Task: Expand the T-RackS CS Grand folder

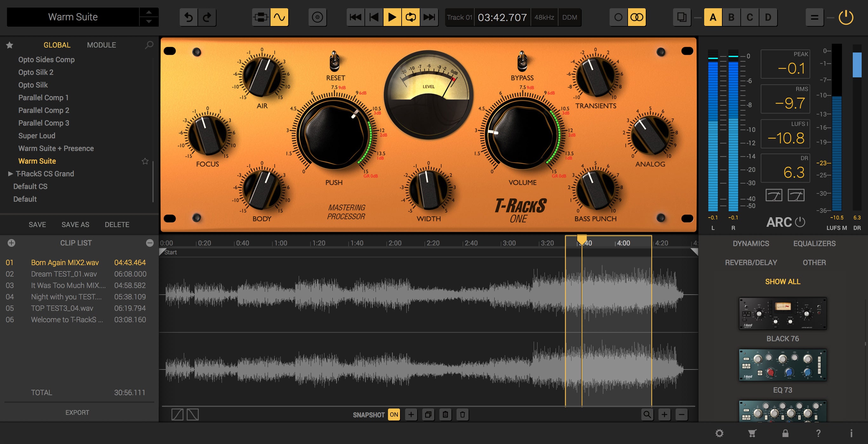Action: point(10,174)
